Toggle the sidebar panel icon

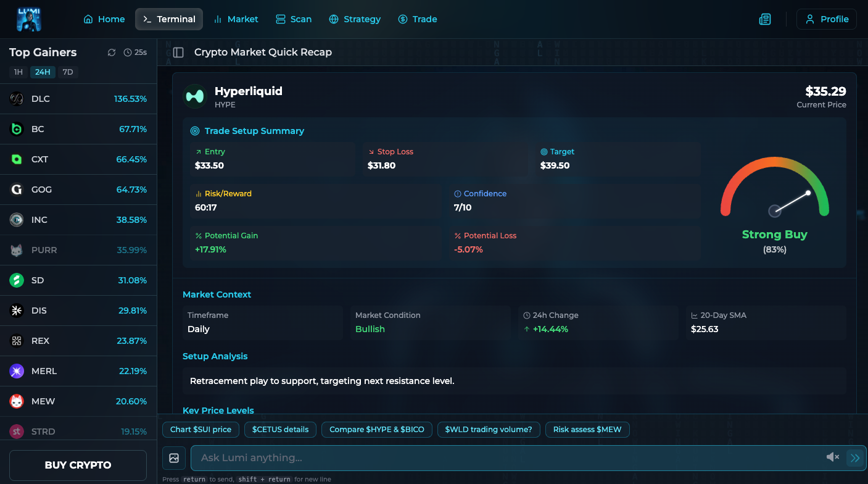[x=178, y=52]
